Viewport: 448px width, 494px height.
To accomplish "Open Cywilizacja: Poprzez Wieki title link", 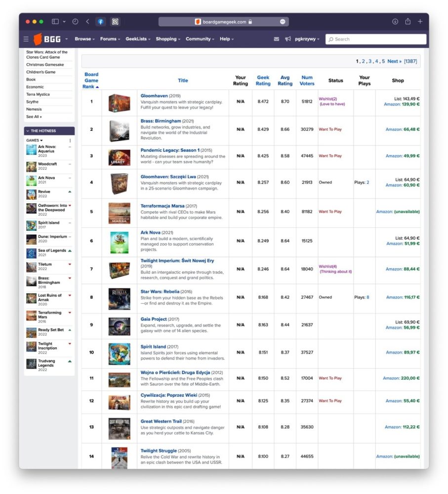I will coord(169,395).
